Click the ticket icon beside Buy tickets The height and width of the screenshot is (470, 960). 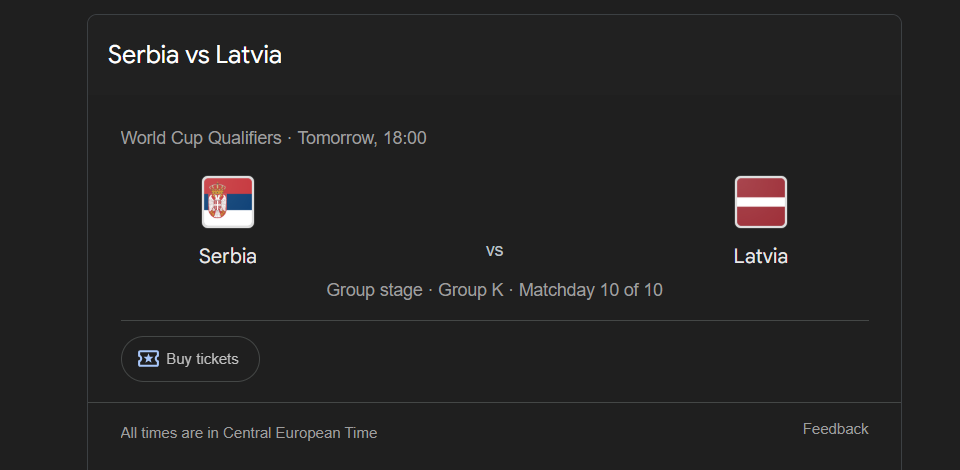148,359
